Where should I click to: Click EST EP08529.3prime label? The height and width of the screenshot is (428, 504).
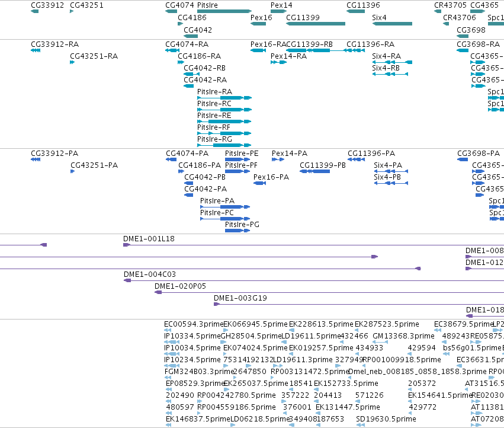(x=195, y=384)
